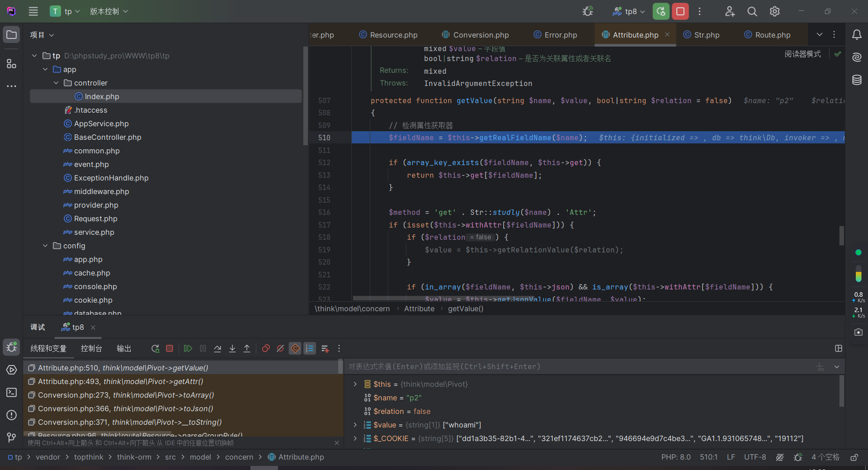
Task: Click the Step Over debug icon
Action: pos(217,348)
